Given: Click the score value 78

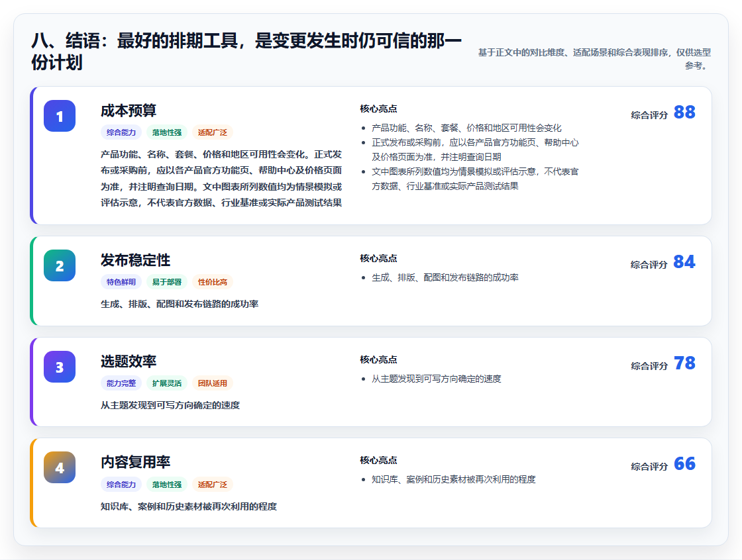Looking at the screenshot, I should [x=684, y=363].
